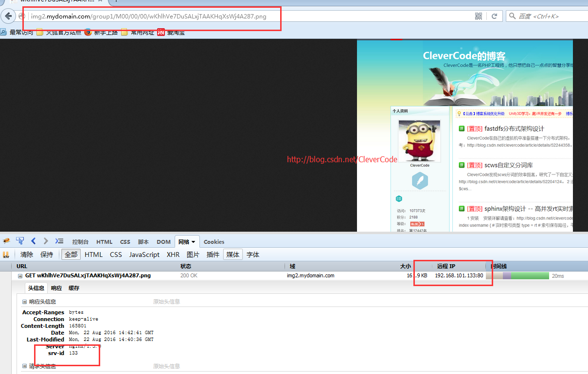Viewport: 588px width, 374px height.
Task: Filter requests by 图片 type
Action: 193,255
